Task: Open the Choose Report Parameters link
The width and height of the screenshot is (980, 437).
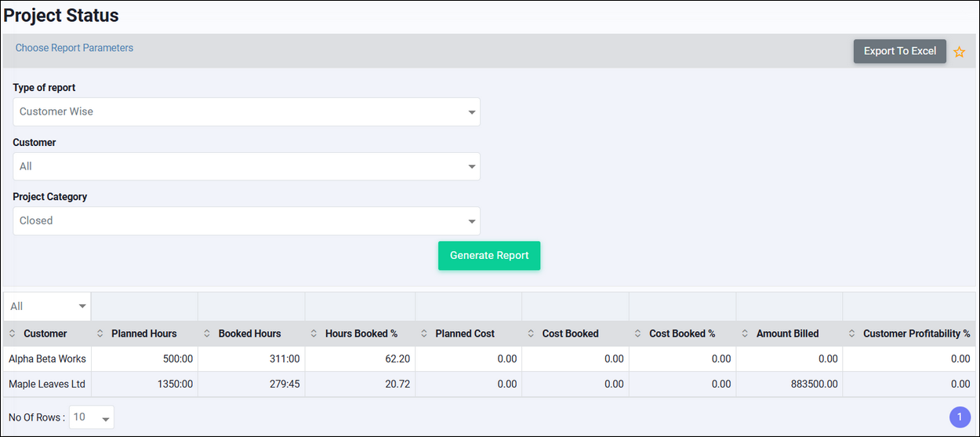Action: [x=74, y=48]
